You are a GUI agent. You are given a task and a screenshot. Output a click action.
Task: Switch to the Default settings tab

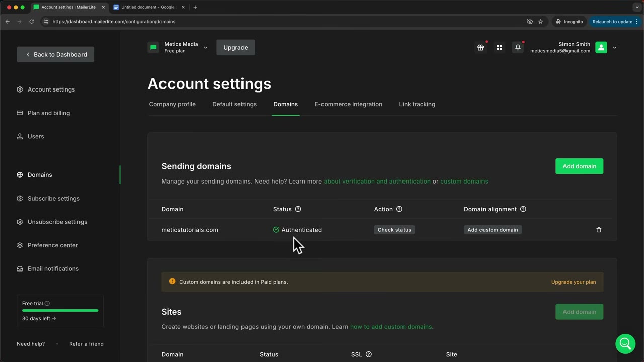click(x=234, y=104)
